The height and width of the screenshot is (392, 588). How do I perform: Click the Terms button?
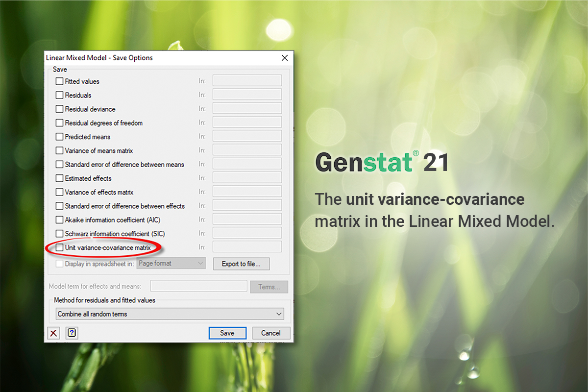[269, 287]
